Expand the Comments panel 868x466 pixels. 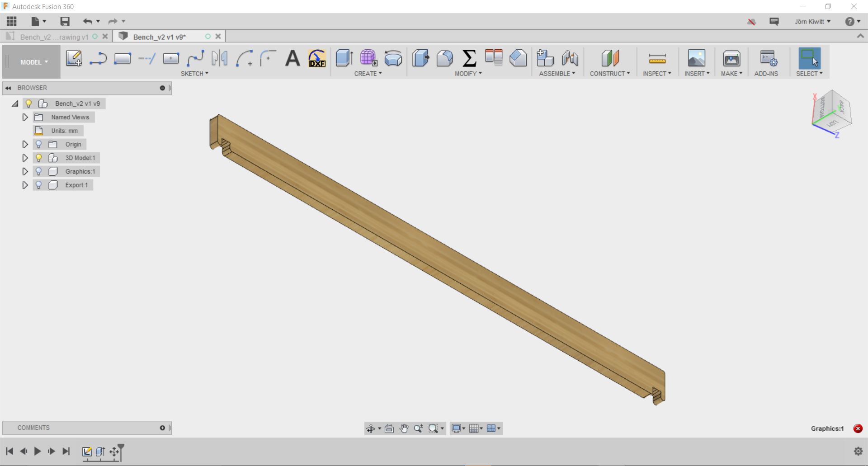coord(162,428)
